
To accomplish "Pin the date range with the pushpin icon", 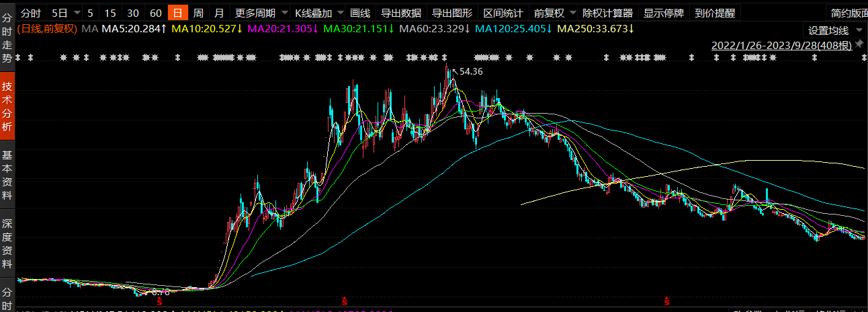I will tap(859, 45).
